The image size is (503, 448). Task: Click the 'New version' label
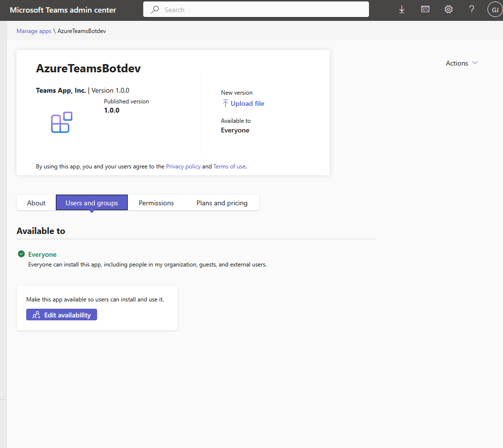click(x=236, y=93)
